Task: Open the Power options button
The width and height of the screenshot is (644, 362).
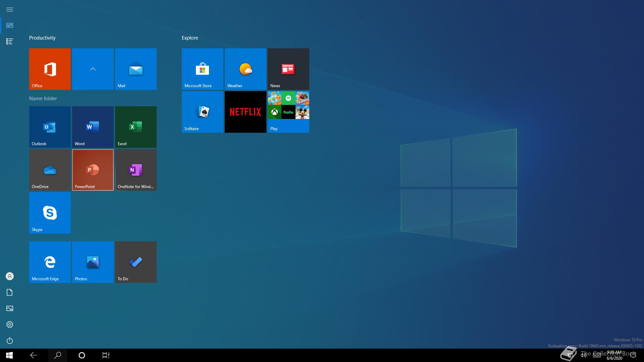Action: [10, 341]
